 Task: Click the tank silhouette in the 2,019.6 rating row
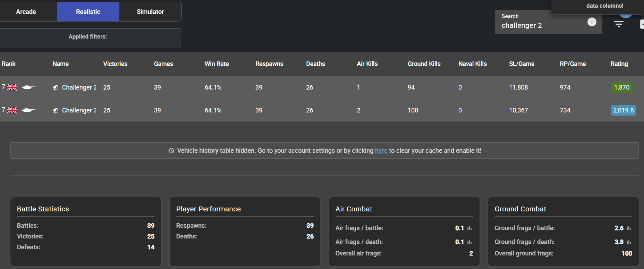click(x=28, y=110)
